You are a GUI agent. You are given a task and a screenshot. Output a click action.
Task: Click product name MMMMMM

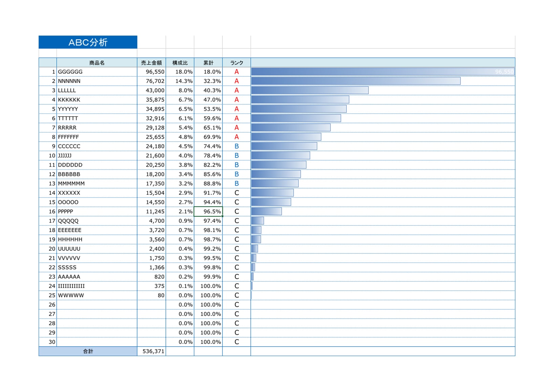click(71, 184)
